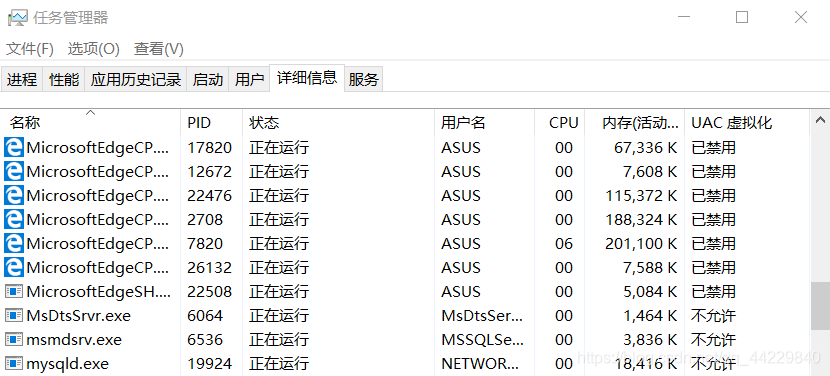830x376 pixels.
Task: Sort by the 名称 column header
Action: click(91, 123)
